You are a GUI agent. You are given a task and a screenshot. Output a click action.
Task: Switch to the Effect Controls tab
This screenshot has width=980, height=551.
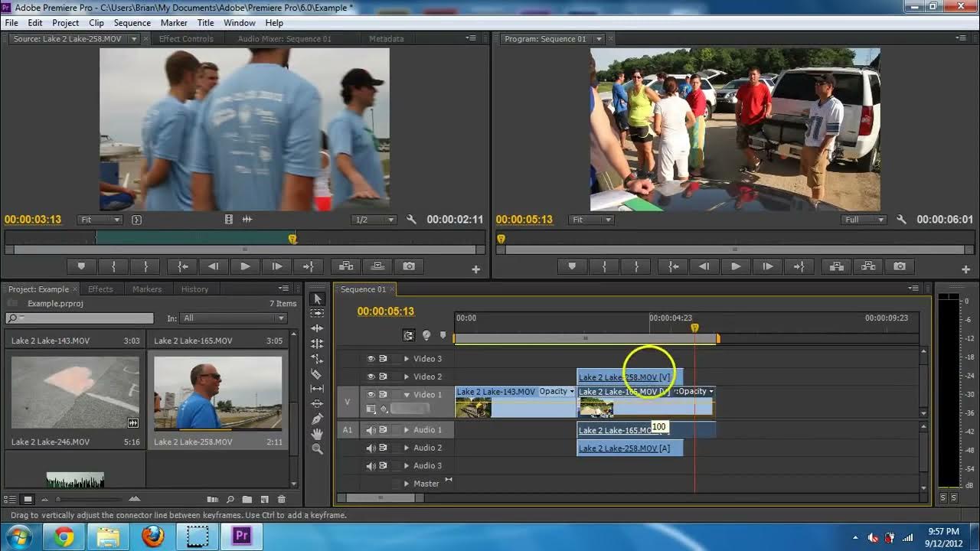click(186, 39)
